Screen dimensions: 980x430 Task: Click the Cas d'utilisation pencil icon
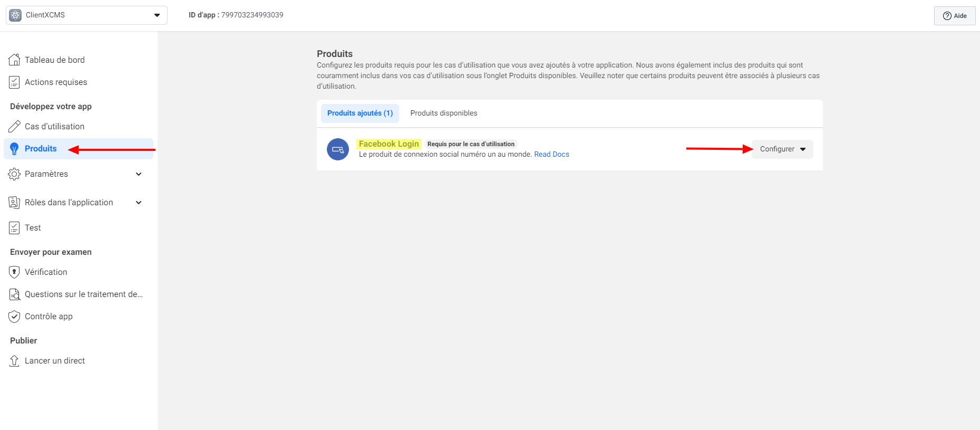(x=14, y=126)
